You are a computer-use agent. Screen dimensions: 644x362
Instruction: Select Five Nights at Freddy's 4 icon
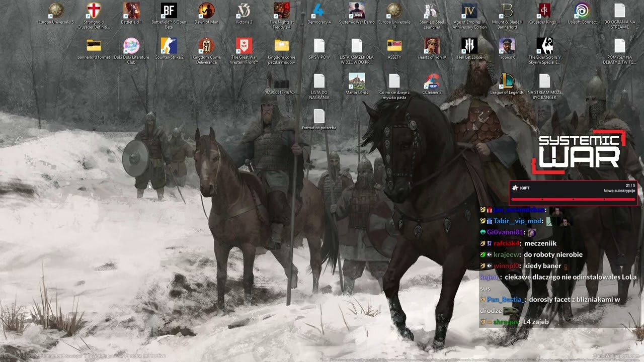click(281, 16)
